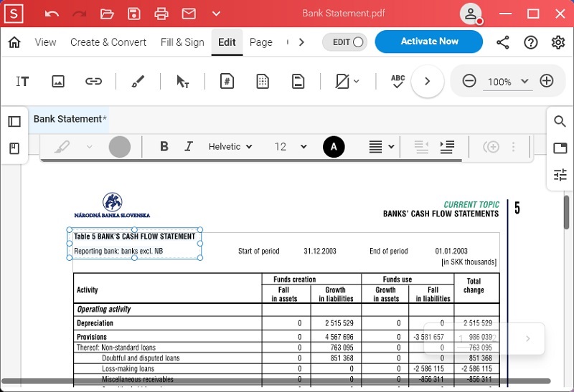Toggle italic formatting
574x392 pixels.
(x=189, y=147)
